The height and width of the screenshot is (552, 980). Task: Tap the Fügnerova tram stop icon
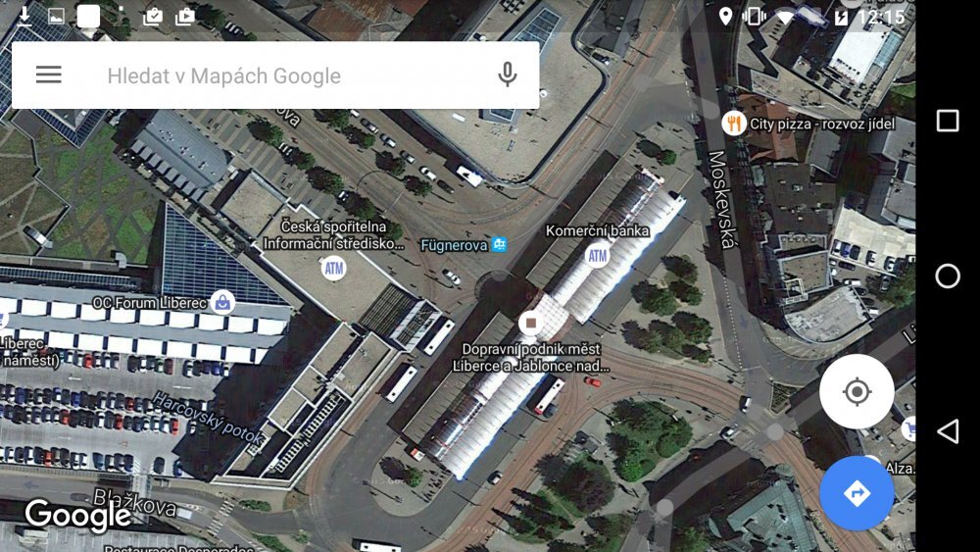click(500, 244)
